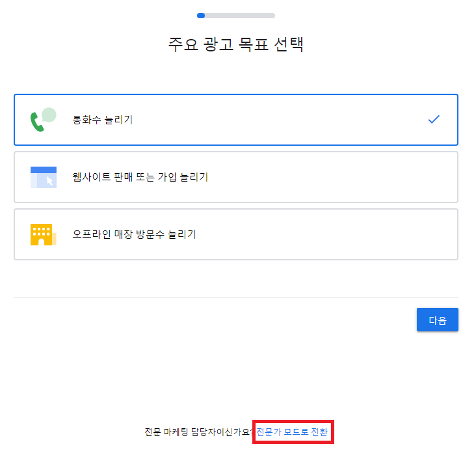Click the 전문 마케팅 담당자이신가요? text
The image size is (476, 453).
pyautogui.click(x=199, y=432)
